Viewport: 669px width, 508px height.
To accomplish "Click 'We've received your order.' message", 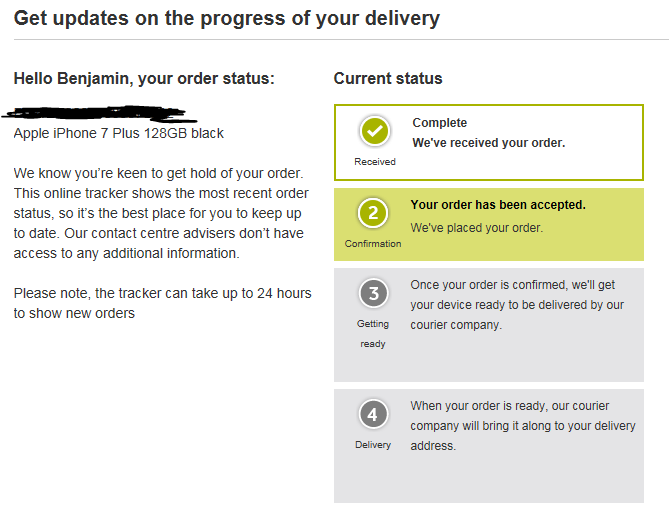I will tap(488, 143).
